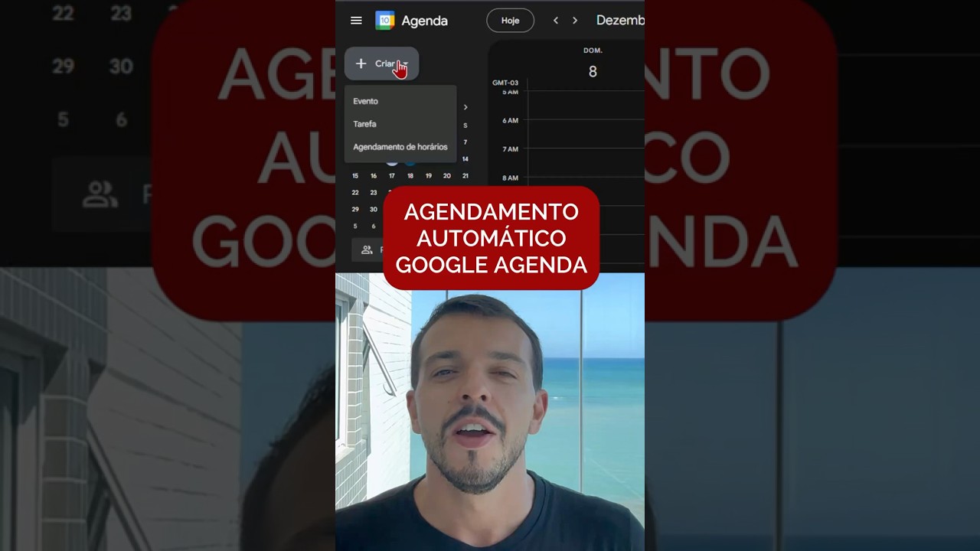This screenshot has height=551, width=980.
Task: Select date 17 in the mini calendar
Action: (392, 176)
